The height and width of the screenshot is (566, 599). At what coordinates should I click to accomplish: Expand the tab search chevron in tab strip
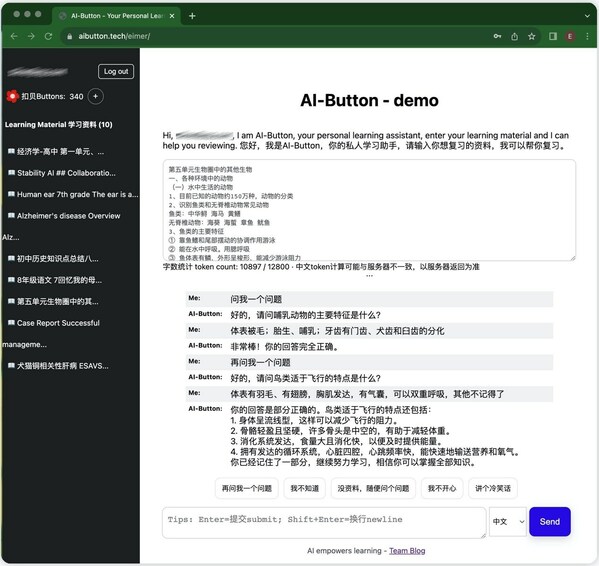point(587,16)
